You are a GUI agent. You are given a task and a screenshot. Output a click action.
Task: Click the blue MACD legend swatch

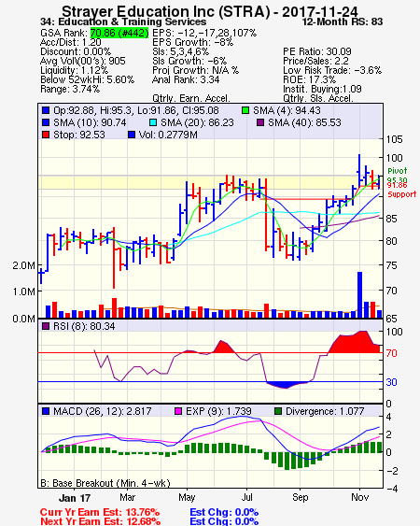click(46, 411)
